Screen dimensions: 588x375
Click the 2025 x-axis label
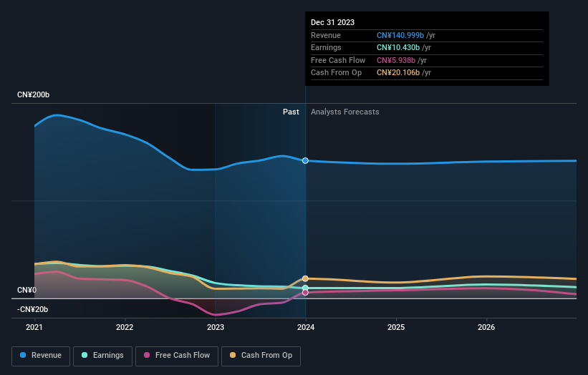point(396,328)
